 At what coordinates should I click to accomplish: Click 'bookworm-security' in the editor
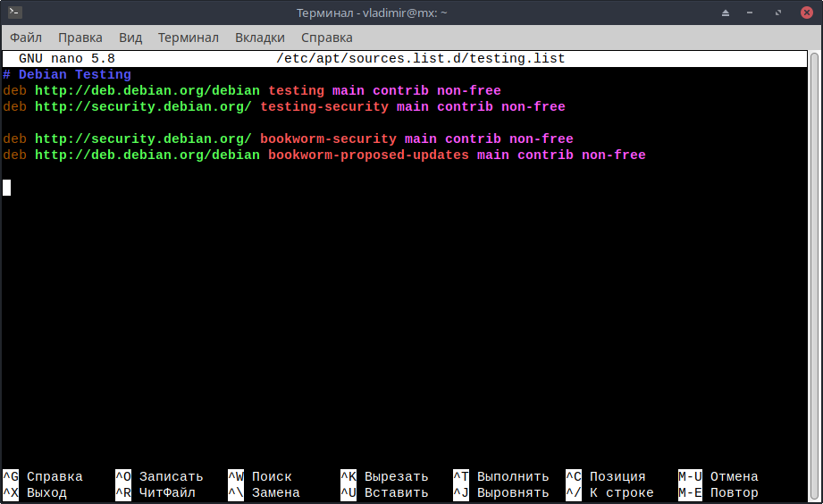tap(328, 139)
